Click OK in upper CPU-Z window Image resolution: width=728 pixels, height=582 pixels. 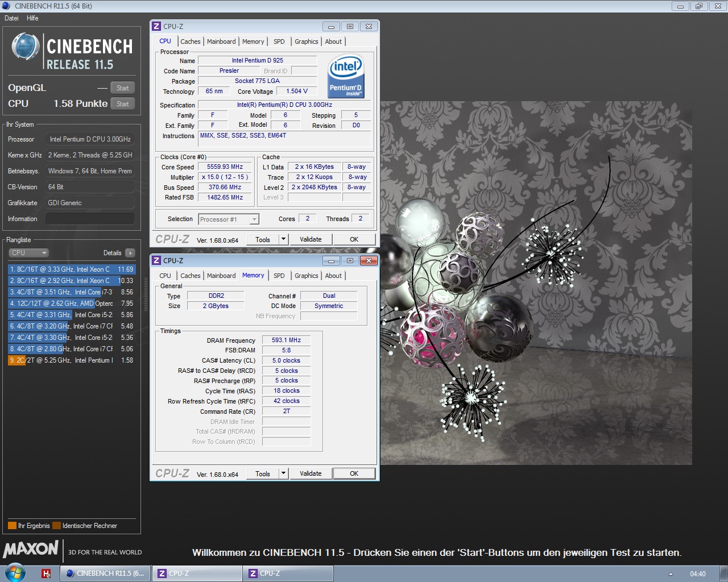(354, 239)
